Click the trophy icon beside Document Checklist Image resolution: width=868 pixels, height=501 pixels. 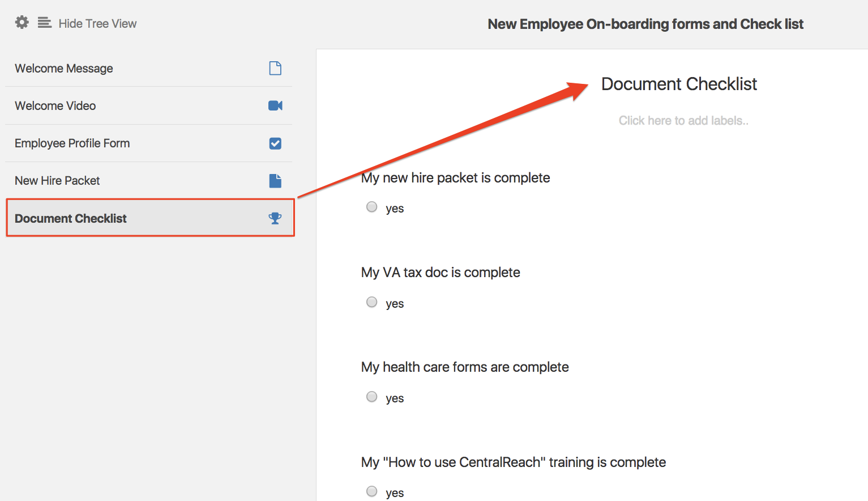coord(275,218)
